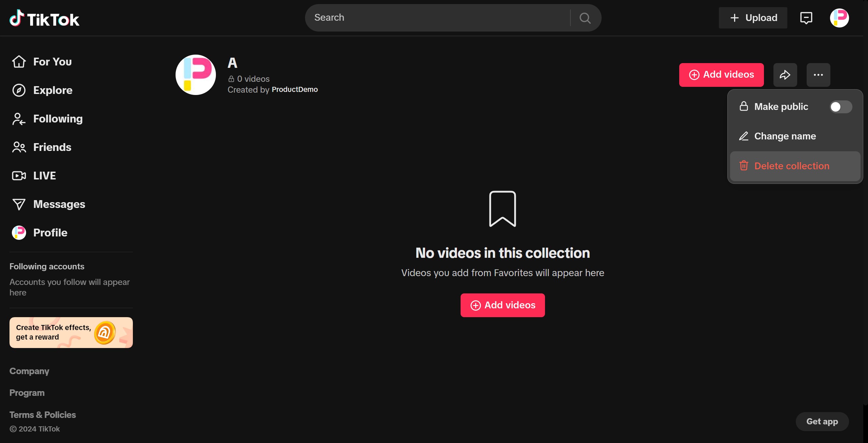The image size is (868, 443).
Task: Click the empty collection bookmark icon
Action: pyautogui.click(x=503, y=209)
